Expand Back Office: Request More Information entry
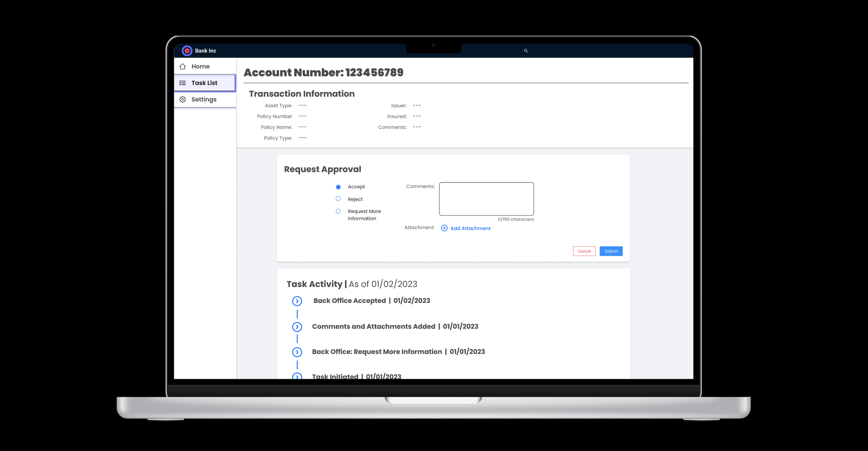This screenshot has height=451, width=868. pyautogui.click(x=297, y=352)
